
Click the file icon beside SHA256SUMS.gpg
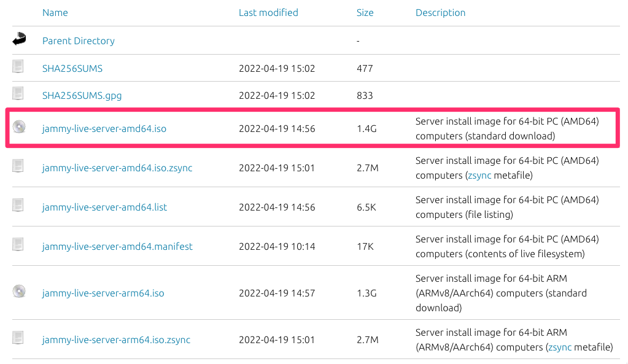(x=18, y=94)
